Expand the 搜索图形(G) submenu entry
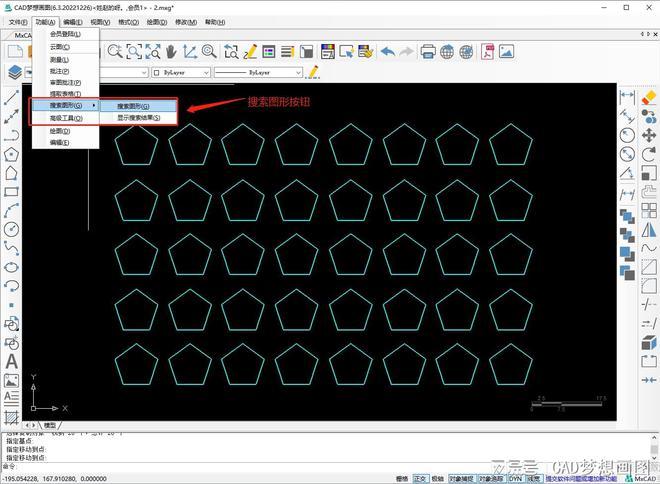 tap(66, 105)
